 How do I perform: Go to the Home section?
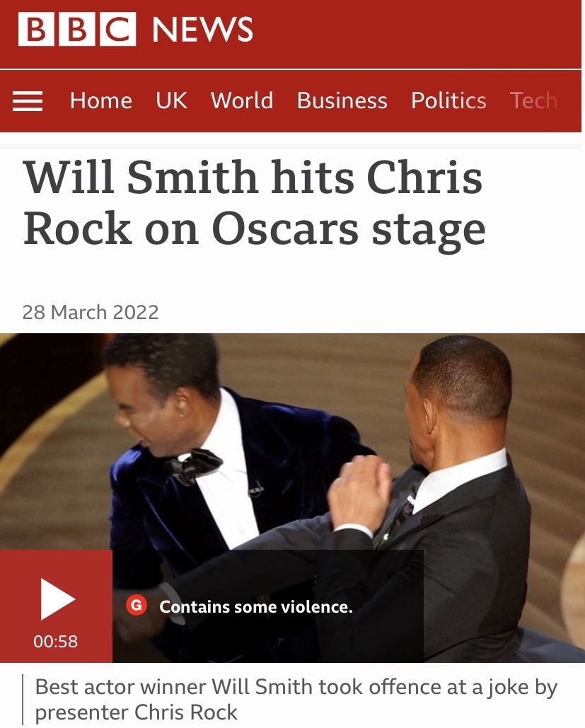(x=100, y=100)
